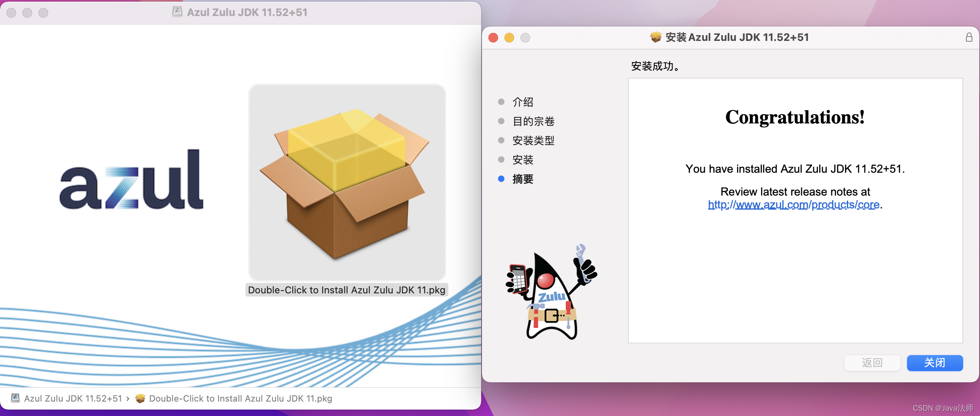Click the Congratulations! heading

[795, 117]
